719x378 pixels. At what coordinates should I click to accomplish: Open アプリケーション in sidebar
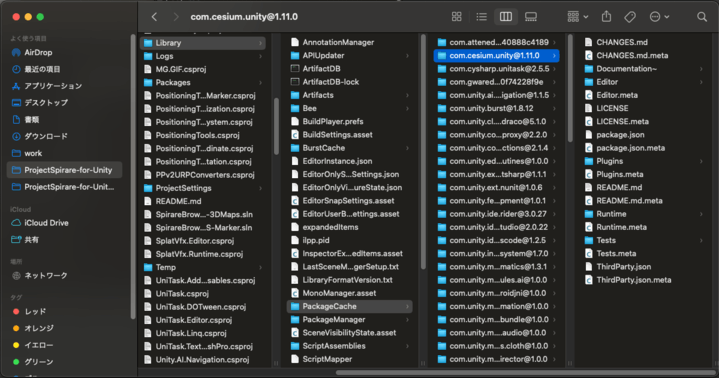(x=64, y=86)
